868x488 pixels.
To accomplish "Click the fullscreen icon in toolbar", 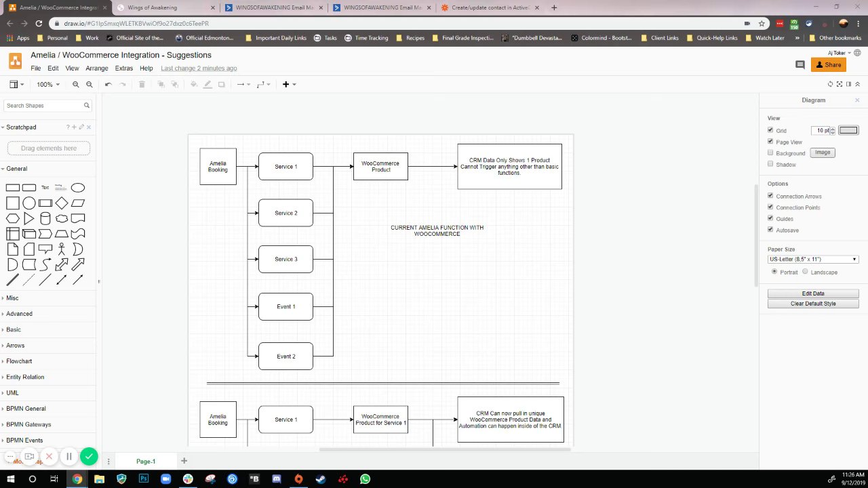I will 840,84.
